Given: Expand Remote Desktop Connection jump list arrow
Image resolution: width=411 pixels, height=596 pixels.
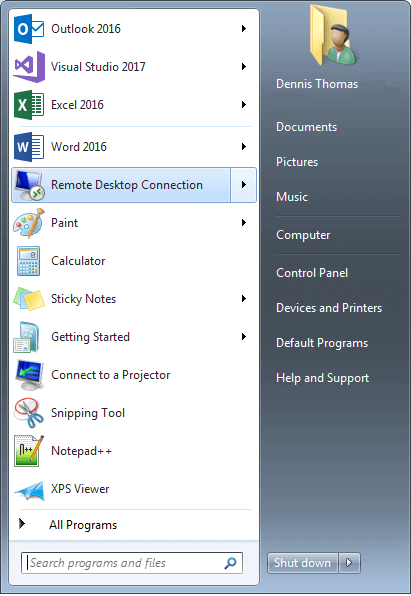Looking at the screenshot, I should click(x=244, y=185).
